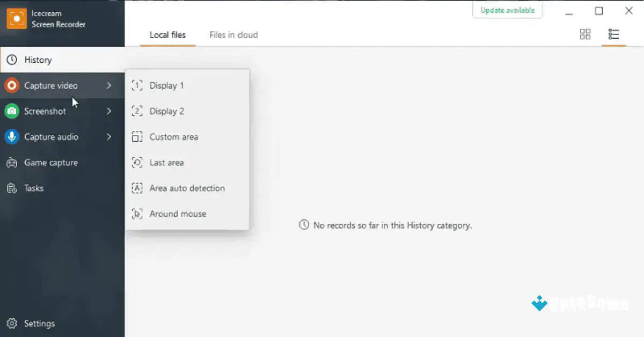
Task: Select Display 2 as capture source
Action: pyautogui.click(x=167, y=111)
